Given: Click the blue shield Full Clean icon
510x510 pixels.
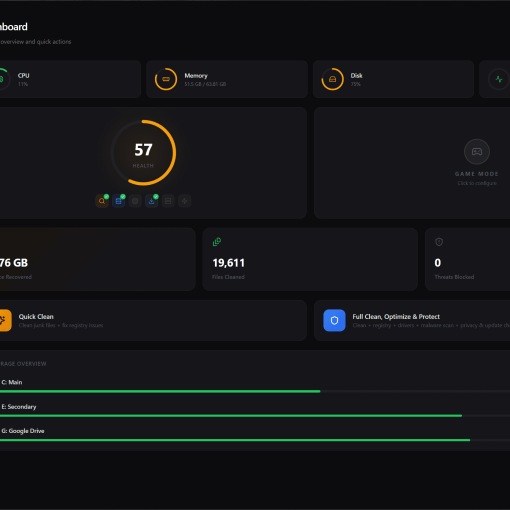Looking at the screenshot, I should tap(334, 320).
